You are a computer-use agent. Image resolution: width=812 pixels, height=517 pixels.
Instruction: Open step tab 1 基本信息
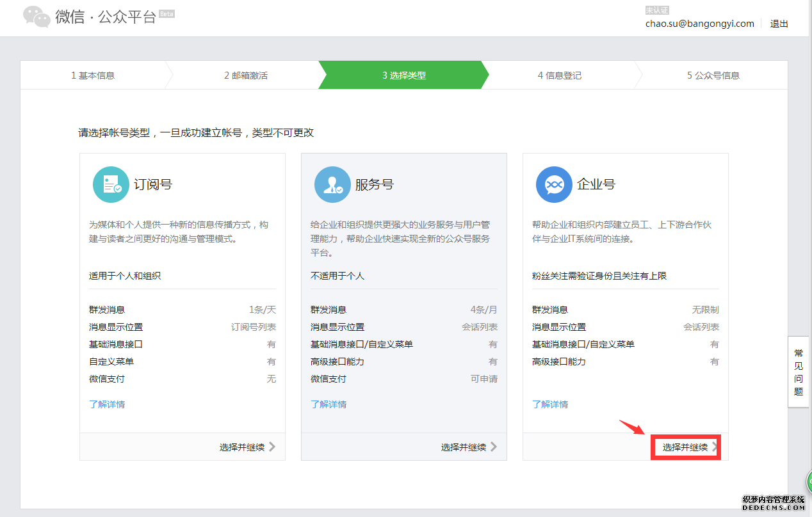[x=93, y=75]
